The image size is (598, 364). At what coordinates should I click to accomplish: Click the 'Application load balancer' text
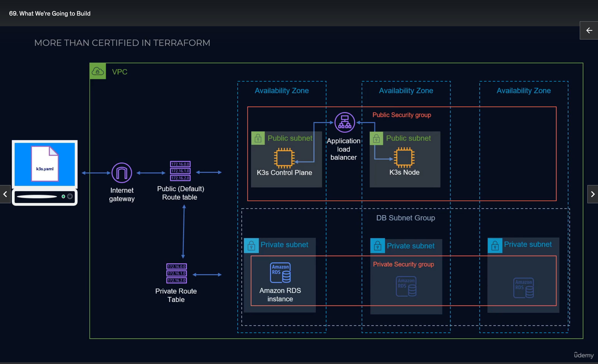(x=343, y=149)
